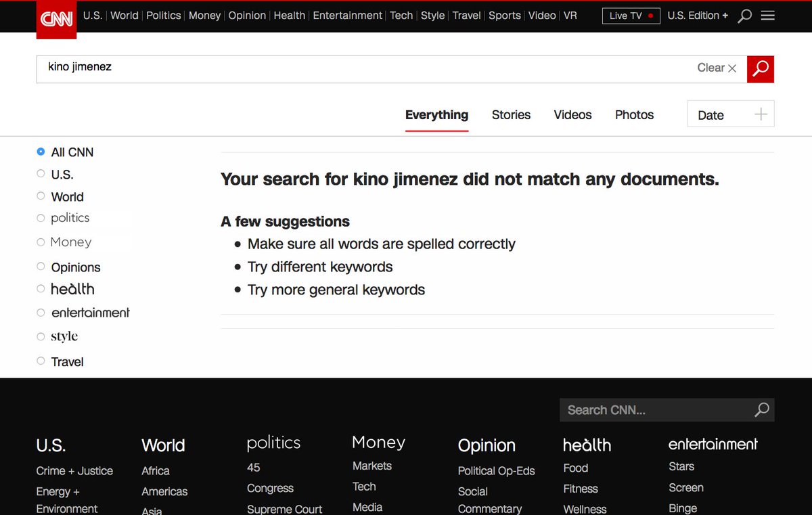
Task: Select the Opinions section radio button
Action: coord(41,267)
